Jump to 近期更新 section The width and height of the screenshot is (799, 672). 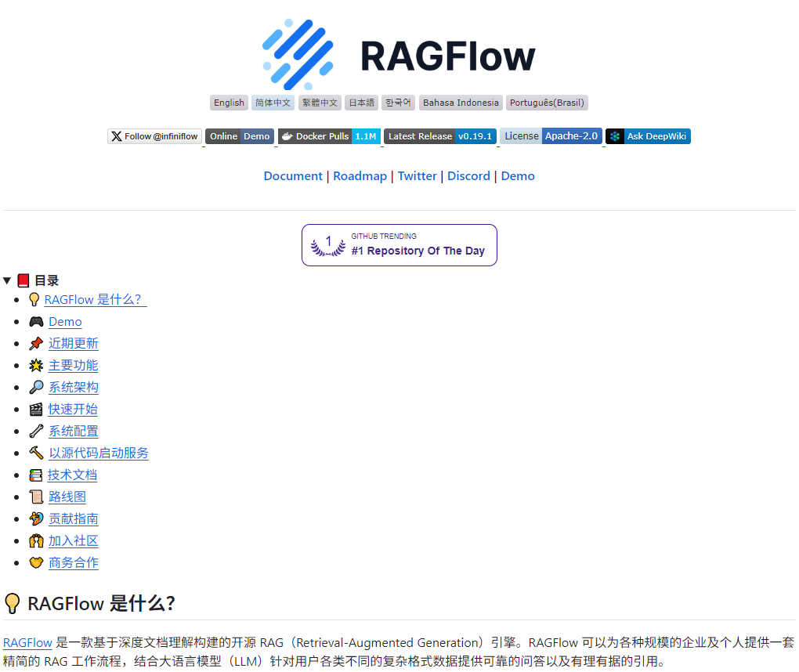pos(74,343)
